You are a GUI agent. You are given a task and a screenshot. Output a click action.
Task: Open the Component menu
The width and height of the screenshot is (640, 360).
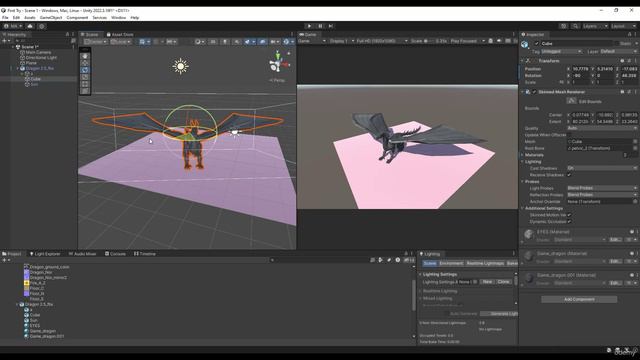(x=77, y=18)
